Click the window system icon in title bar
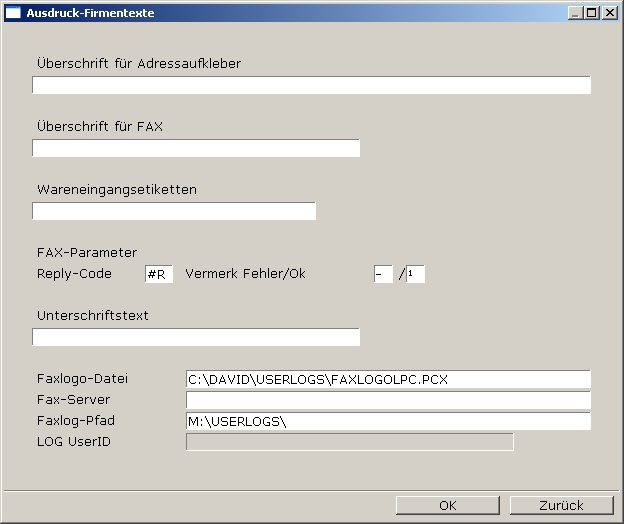The height and width of the screenshot is (524, 624). coord(13,13)
